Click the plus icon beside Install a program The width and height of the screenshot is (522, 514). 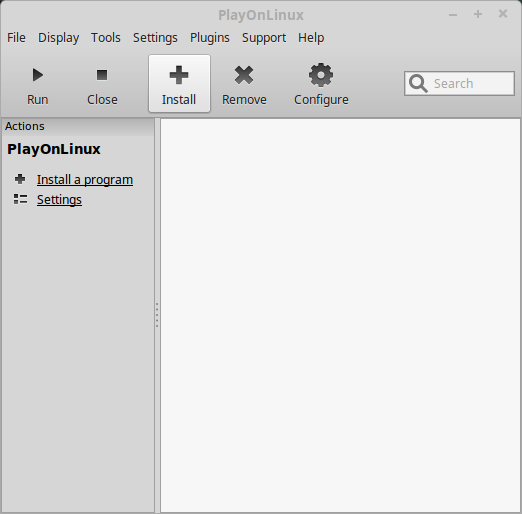tap(20, 179)
